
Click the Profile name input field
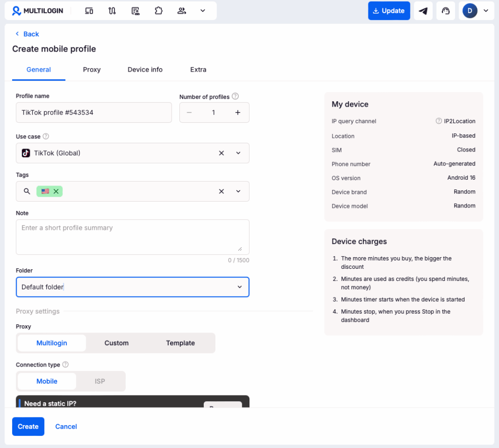pyautogui.click(x=94, y=112)
